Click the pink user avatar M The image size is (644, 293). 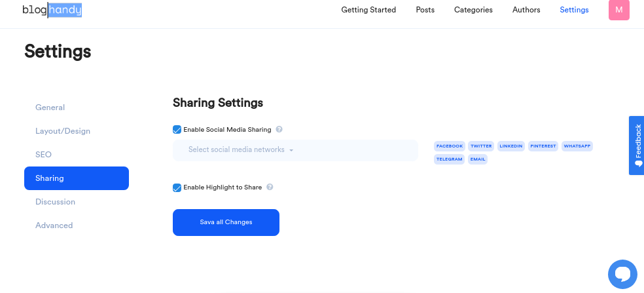pyautogui.click(x=618, y=10)
